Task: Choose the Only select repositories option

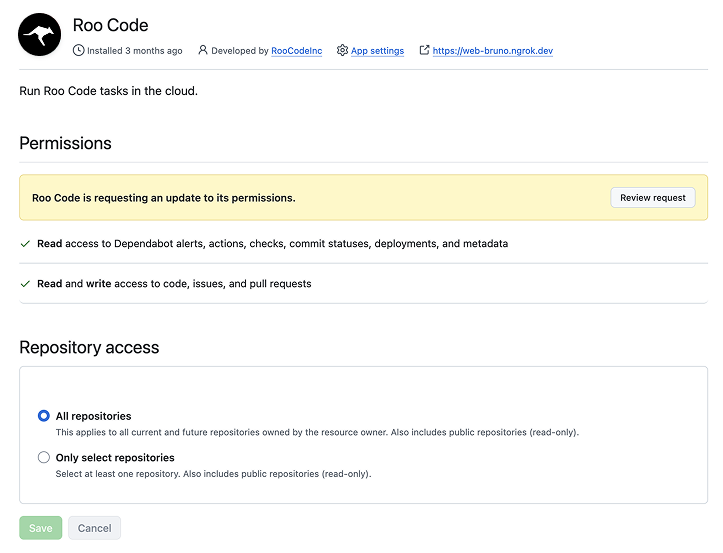Action: [44, 458]
